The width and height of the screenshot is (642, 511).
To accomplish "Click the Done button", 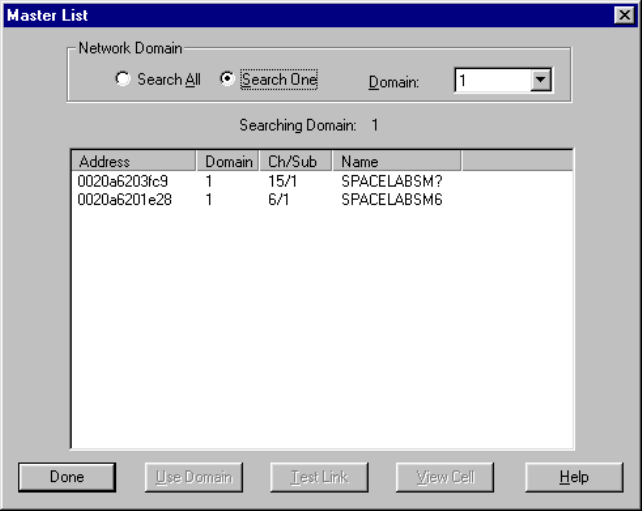I will 67,477.
